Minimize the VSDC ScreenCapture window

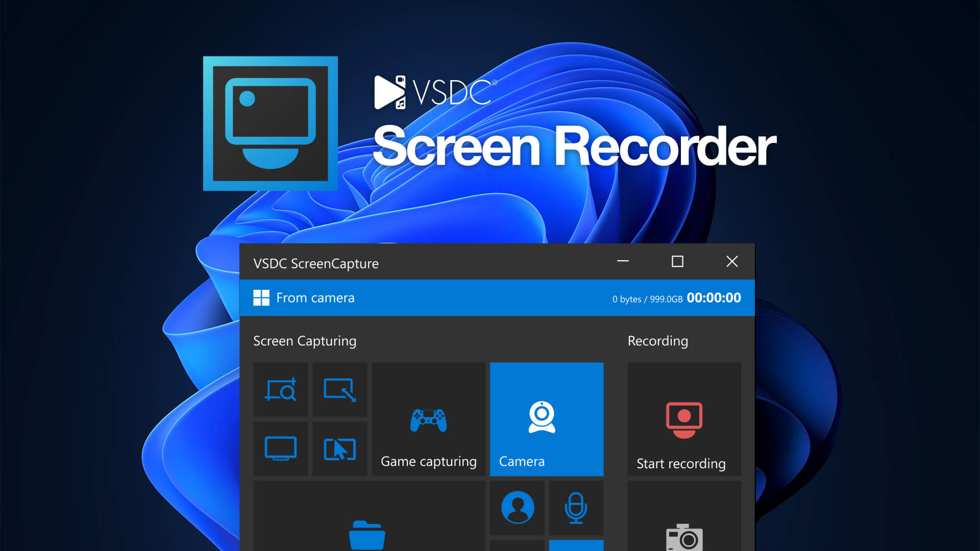(623, 261)
